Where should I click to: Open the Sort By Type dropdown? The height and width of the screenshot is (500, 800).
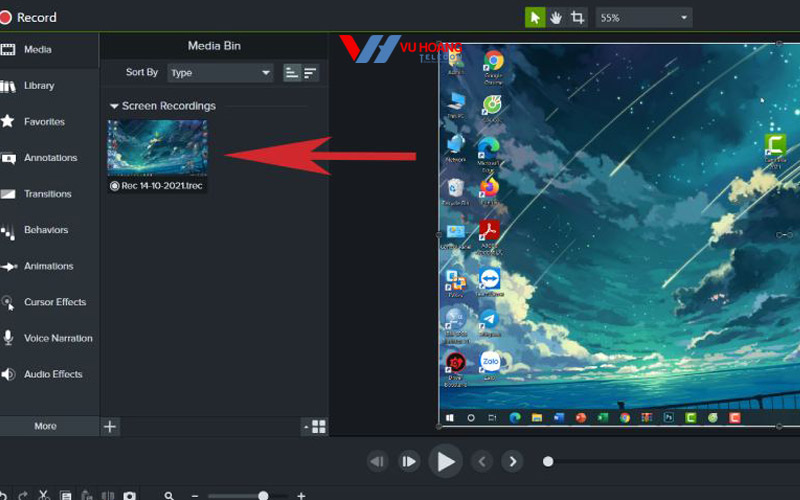coord(220,73)
